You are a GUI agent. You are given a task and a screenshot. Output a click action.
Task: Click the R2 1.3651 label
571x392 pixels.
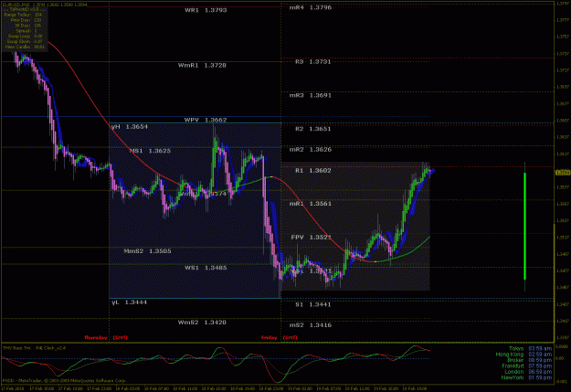coord(312,129)
